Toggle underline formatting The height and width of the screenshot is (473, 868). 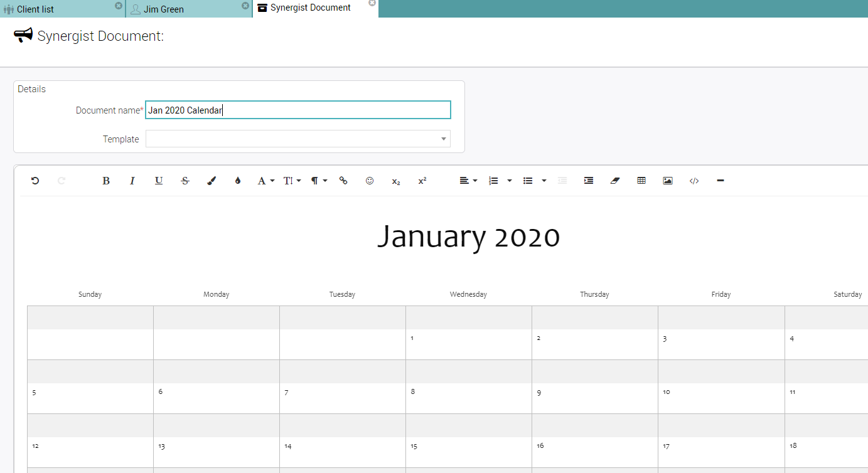click(x=159, y=181)
